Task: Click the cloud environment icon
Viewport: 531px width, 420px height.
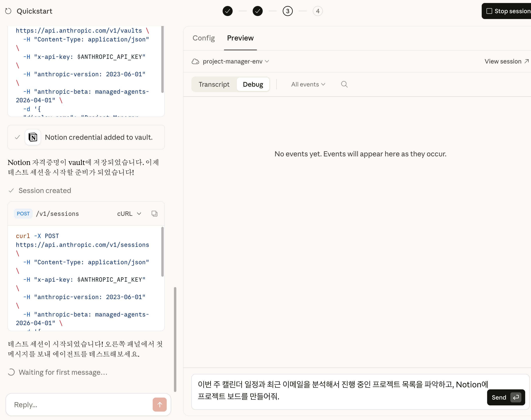Action: [195, 61]
